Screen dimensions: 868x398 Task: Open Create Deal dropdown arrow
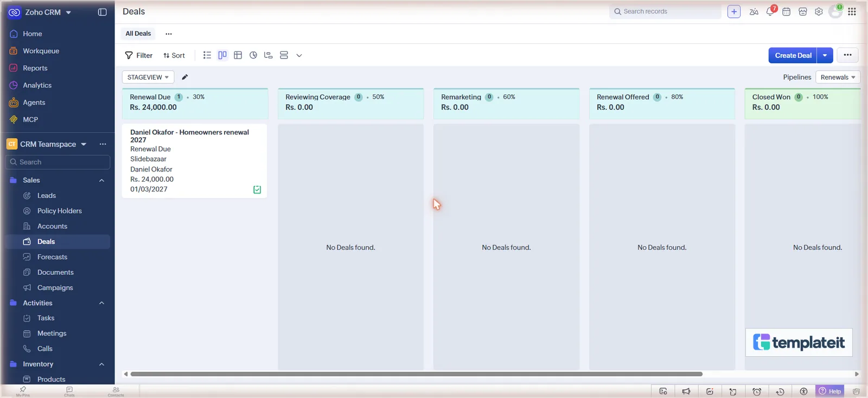(x=825, y=55)
